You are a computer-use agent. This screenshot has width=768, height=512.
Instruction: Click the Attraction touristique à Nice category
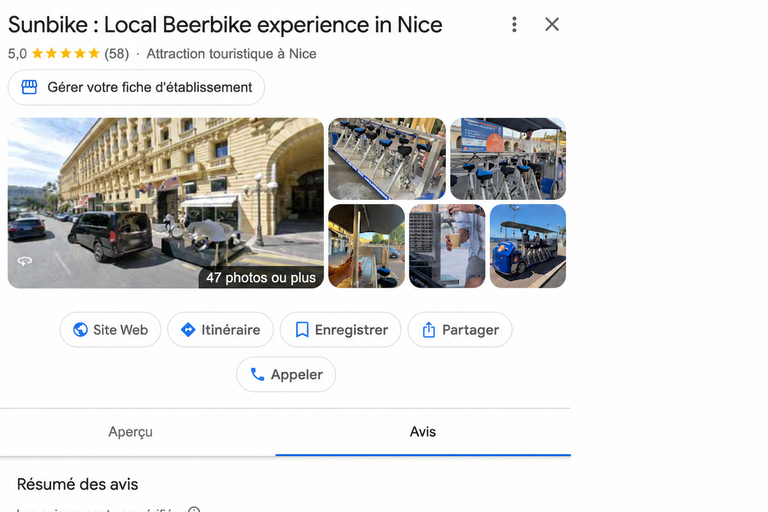coord(231,54)
